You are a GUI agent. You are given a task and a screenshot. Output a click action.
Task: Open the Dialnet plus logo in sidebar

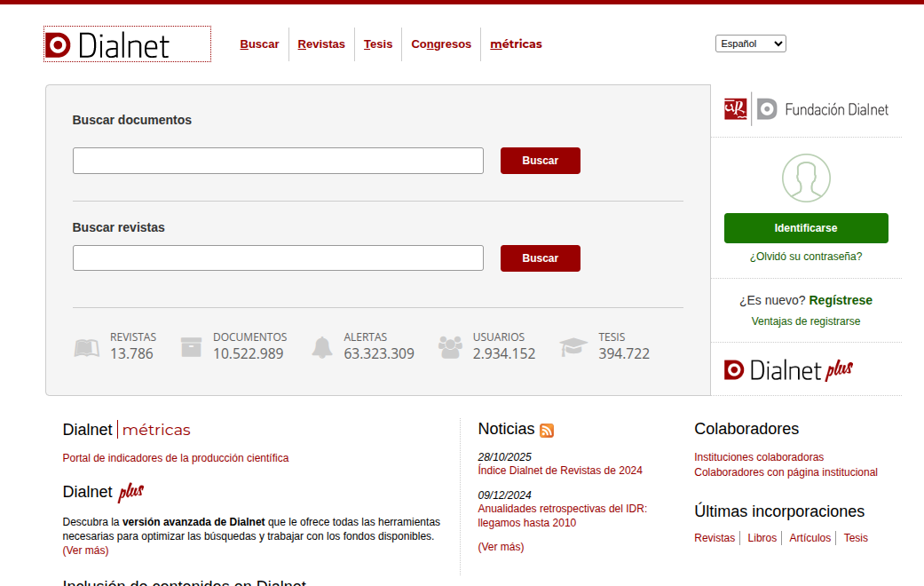coord(788,370)
